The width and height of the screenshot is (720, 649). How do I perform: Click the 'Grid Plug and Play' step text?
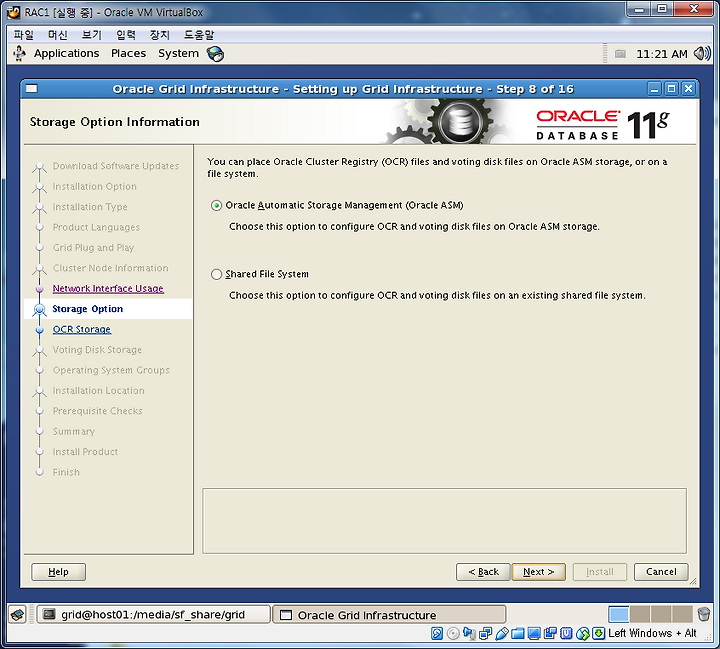(x=93, y=248)
